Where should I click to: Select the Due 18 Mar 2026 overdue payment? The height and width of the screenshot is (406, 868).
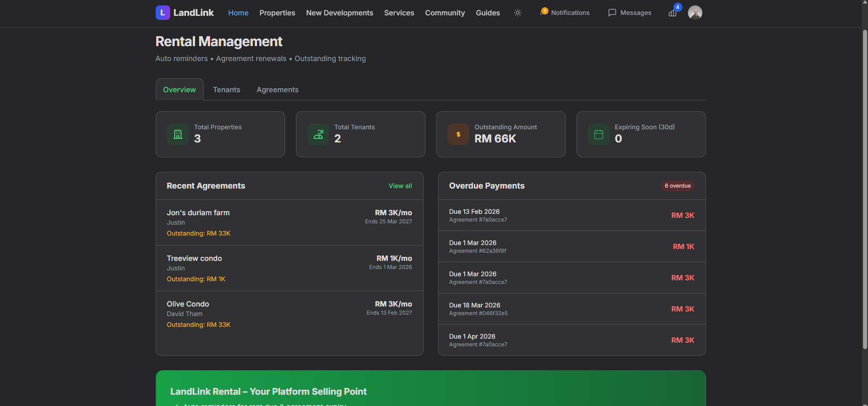coord(572,309)
